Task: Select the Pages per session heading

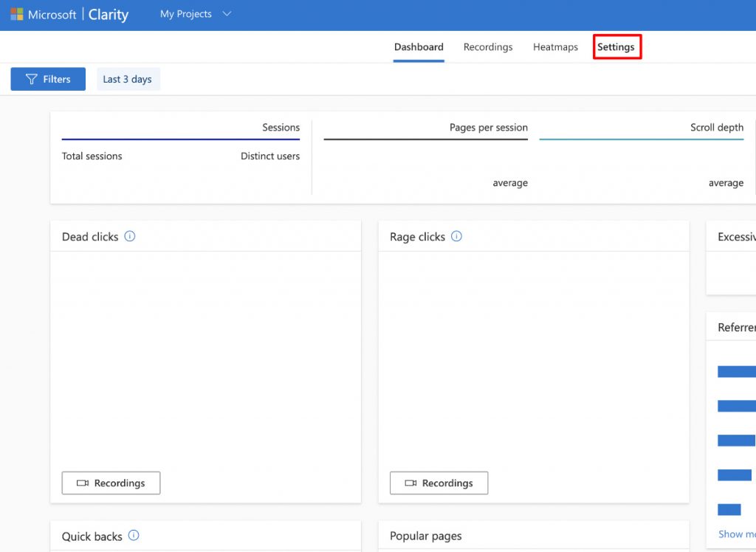Action: 489,127
